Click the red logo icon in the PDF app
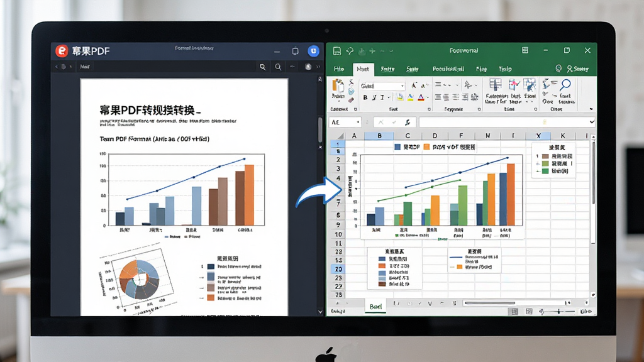Screen dimensions: 644x362 (62, 51)
